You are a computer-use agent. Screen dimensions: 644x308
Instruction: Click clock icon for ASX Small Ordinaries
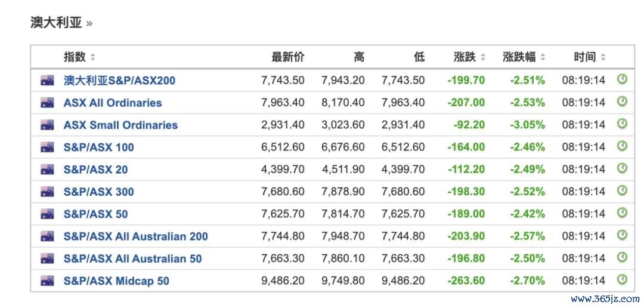(x=622, y=124)
